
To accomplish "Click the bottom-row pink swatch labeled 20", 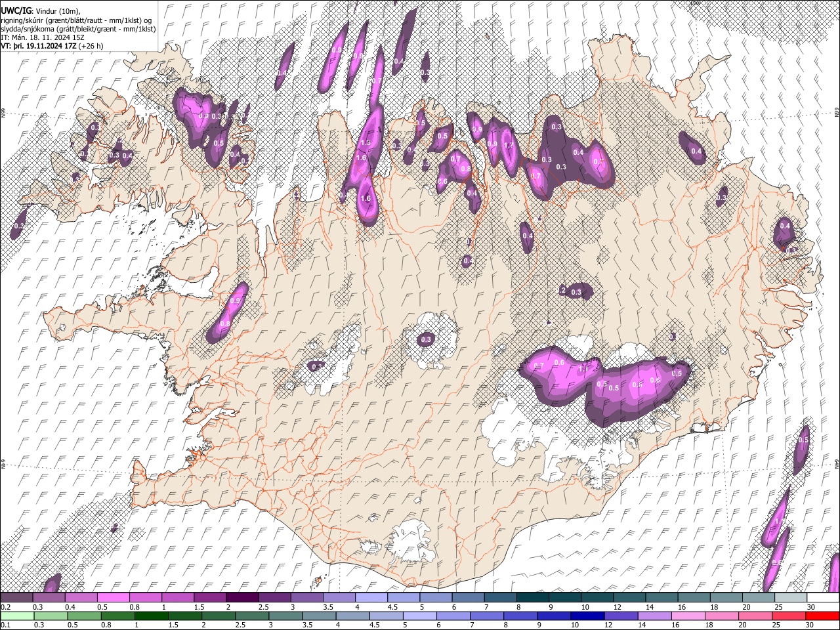I will tap(755, 616).
